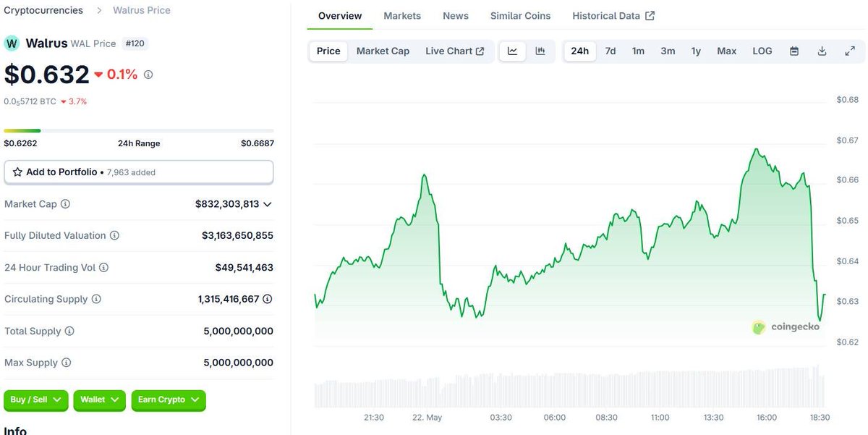Click the 24h Range progress bar

coord(139,131)
